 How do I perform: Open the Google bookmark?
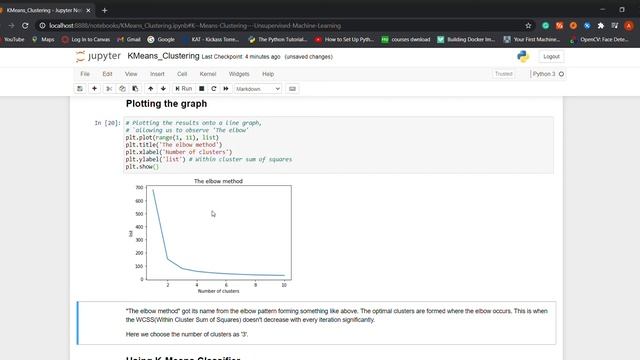pyautogui.click(x=161, y=40)
